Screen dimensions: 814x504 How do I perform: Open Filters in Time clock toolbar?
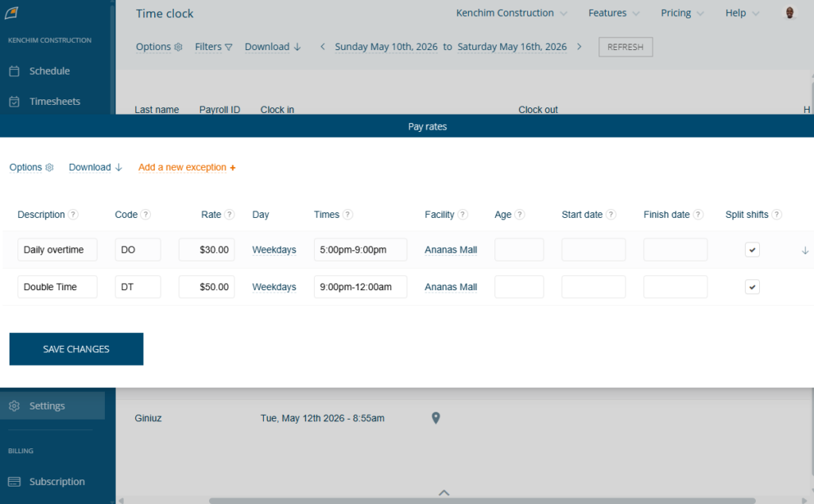(213, 47)
